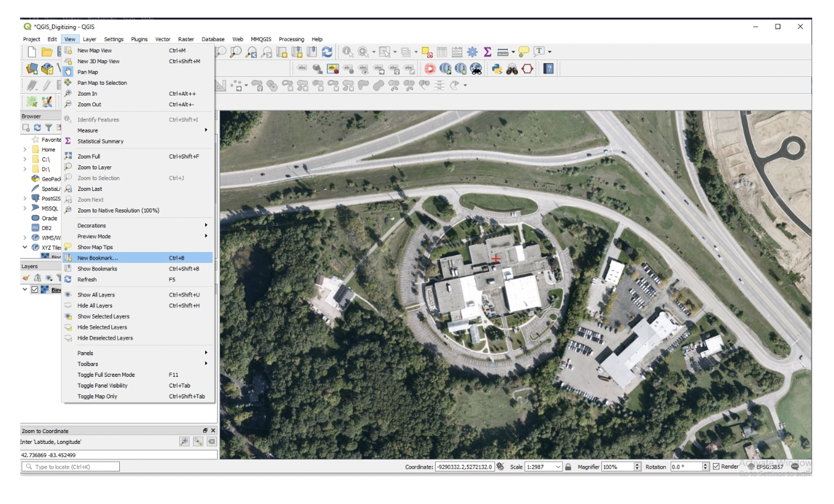The height and width of the screenshot is (504, 834).
Task: Open the attribute table icon
Action: [442, 52]
